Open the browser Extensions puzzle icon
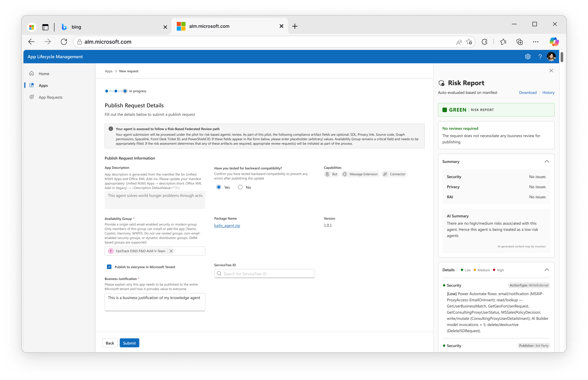Image resolution: width=588 pixels, height=380 pixels. click(484, 42)
